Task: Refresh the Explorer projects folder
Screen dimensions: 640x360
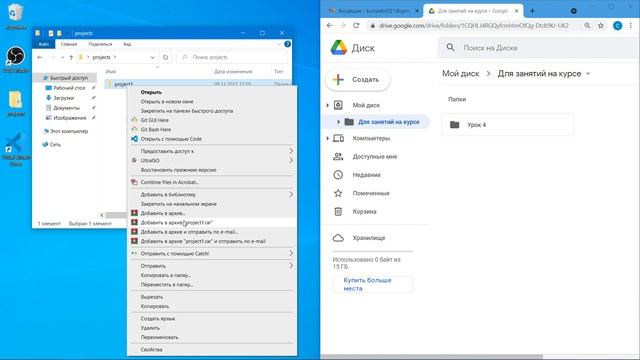Action: click(165, 57)
